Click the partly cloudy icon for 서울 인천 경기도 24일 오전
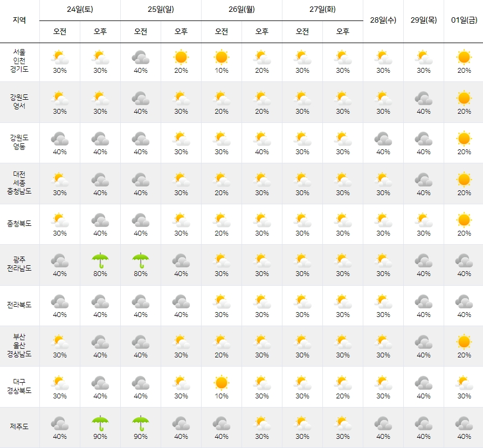This screenshot has height=448, width=483. pyautogui.click(x=60, y=57)
